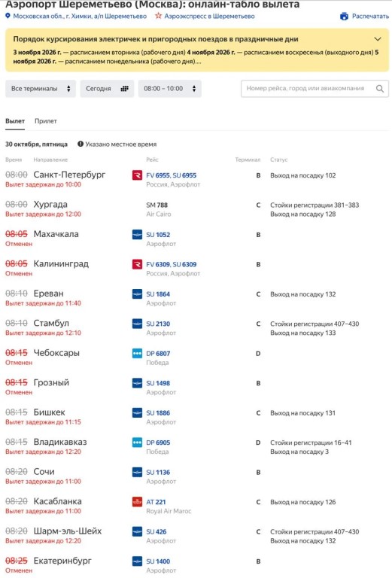Click Вылет задержан до 12:10 under Стамбул

(43, 333)
